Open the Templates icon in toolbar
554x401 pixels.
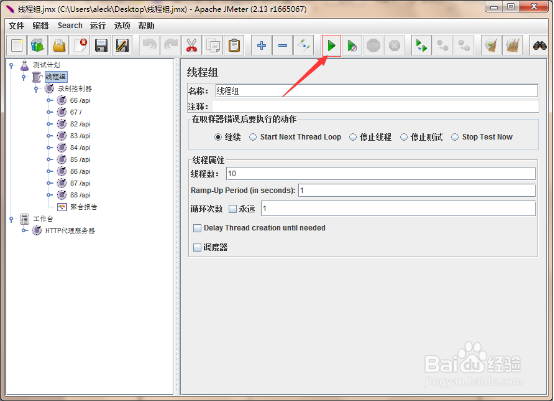click(x=37, y=46)
